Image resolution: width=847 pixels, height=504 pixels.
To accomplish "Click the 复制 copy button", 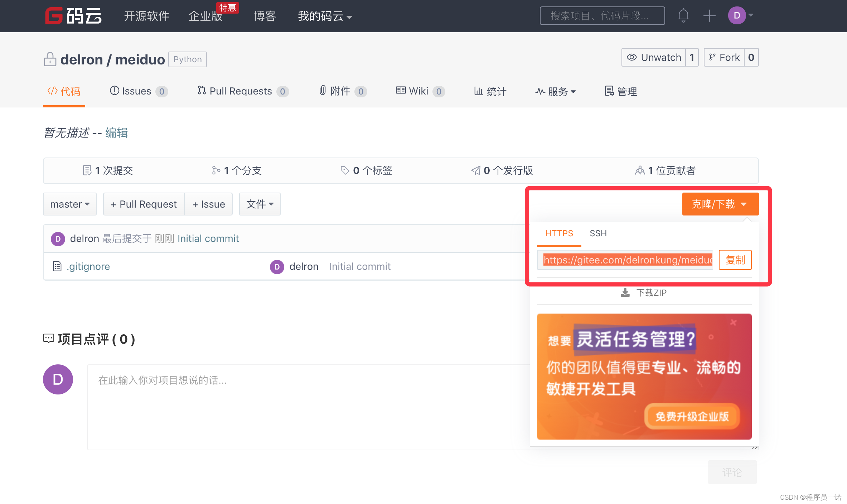I will click(735, 260).
